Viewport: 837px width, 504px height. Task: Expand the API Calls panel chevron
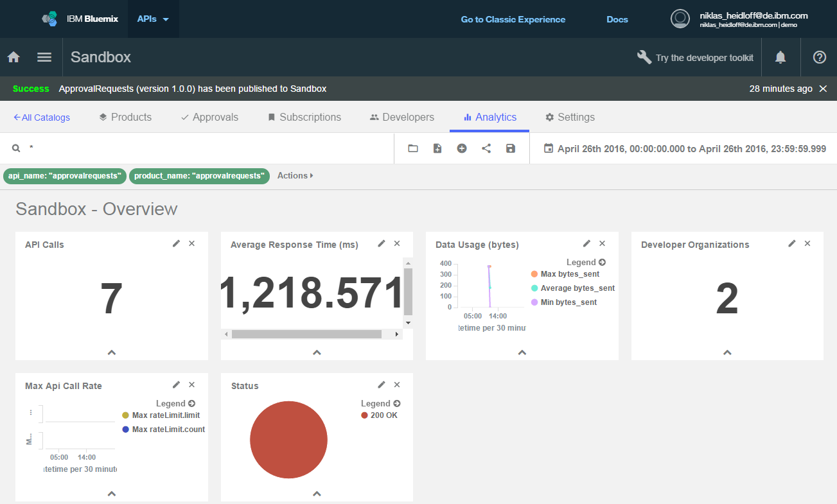[111, 352]
